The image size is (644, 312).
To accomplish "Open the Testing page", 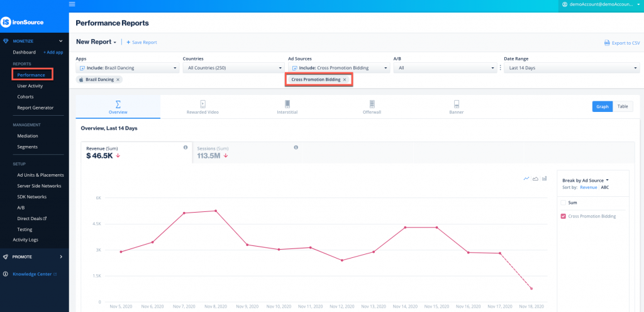I will coord(25,230).
